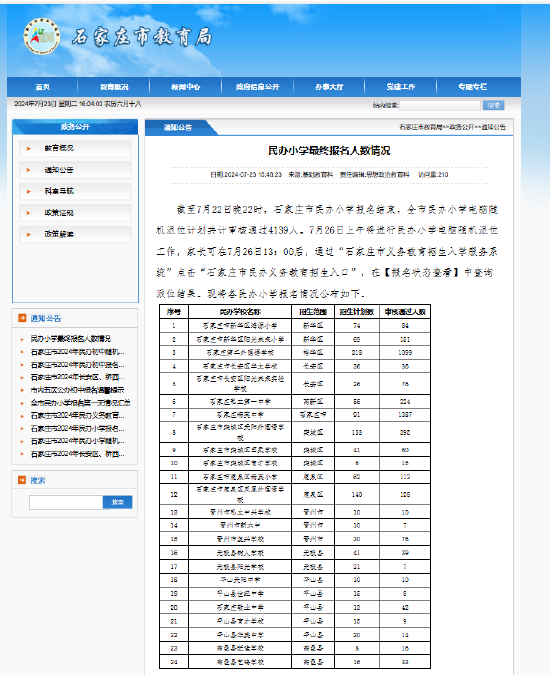Click the 石家庄市 range cell in row 7
The width and height of the screenshot is (550, 675).
tap(313, 415)
